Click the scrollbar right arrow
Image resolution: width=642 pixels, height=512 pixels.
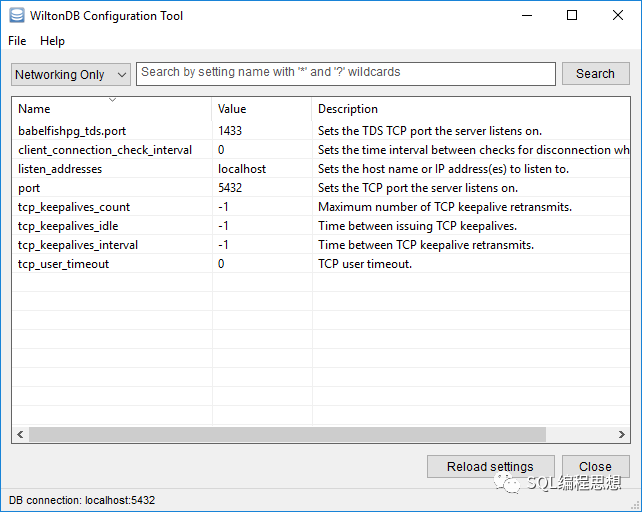click(623, 435)
